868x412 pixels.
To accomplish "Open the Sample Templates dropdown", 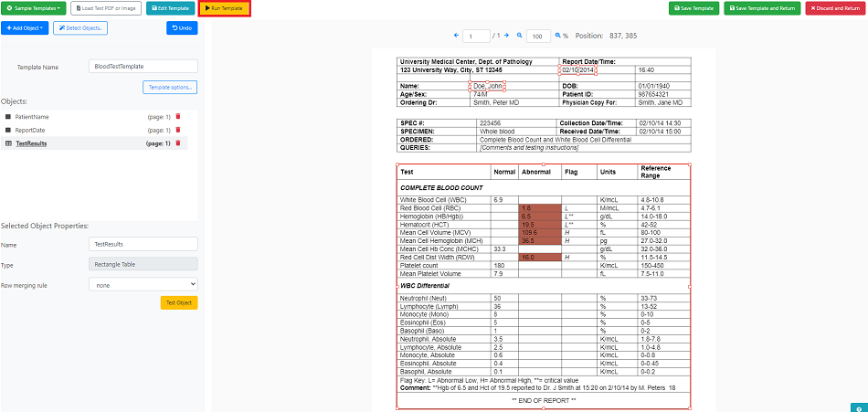I will tap(34, 8).
